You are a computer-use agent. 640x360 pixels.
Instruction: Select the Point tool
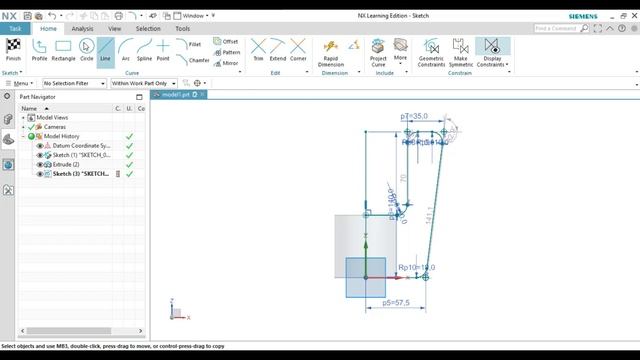pos(163,50)
